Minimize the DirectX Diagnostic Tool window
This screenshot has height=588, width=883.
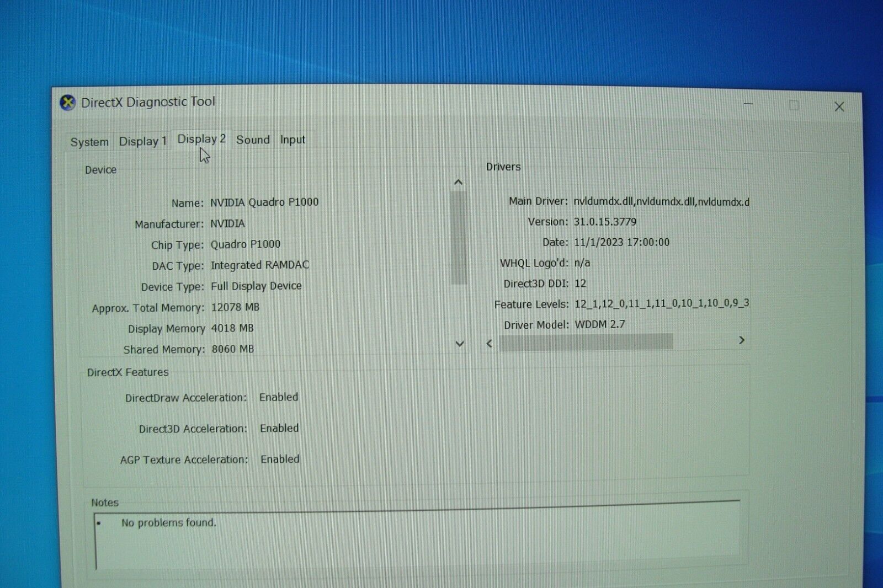pyautogui.click(x=748, y=104)
